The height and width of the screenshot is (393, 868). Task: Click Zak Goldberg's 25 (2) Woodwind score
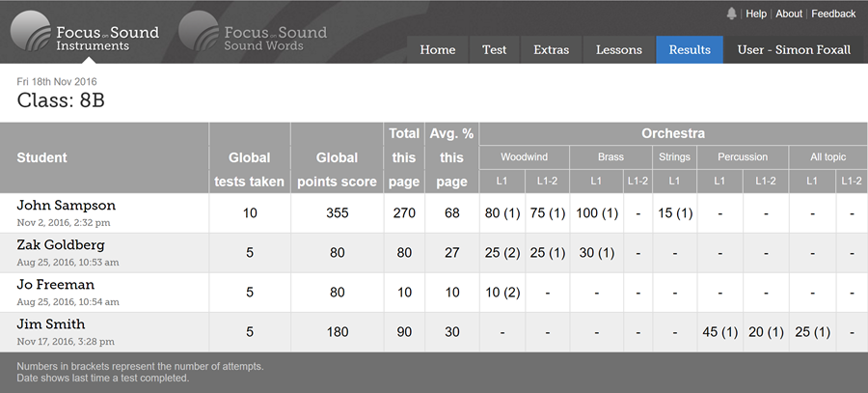point(502,253)
